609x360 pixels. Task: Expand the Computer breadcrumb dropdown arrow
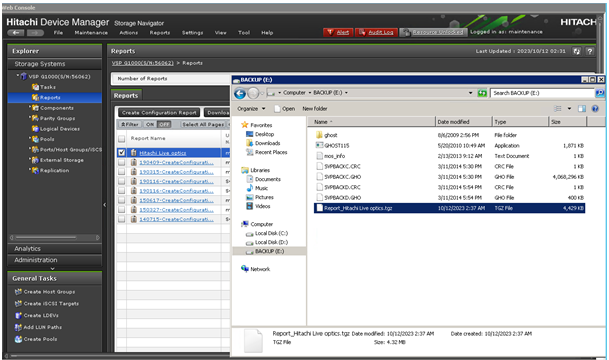tap(310, 93)
